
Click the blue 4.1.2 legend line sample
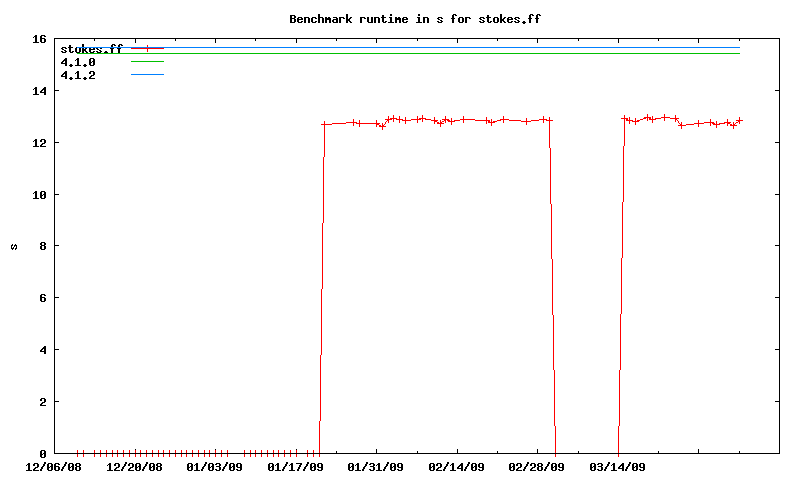click(147, 75)
